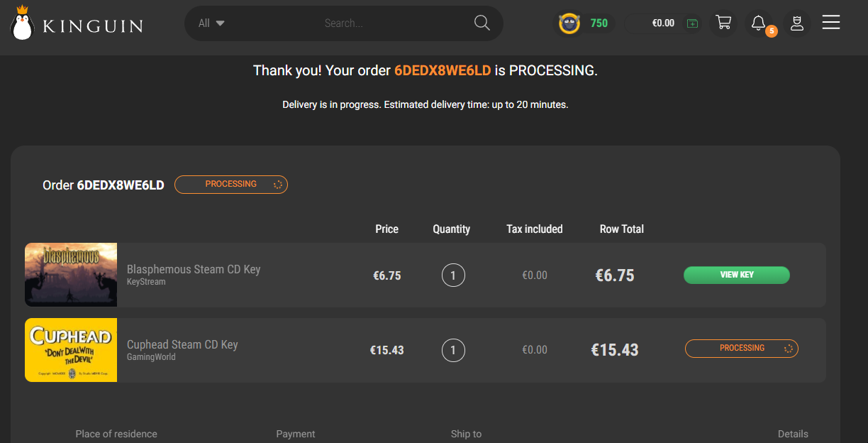Click the magnifying glass search icon

(x=482, y=23)
